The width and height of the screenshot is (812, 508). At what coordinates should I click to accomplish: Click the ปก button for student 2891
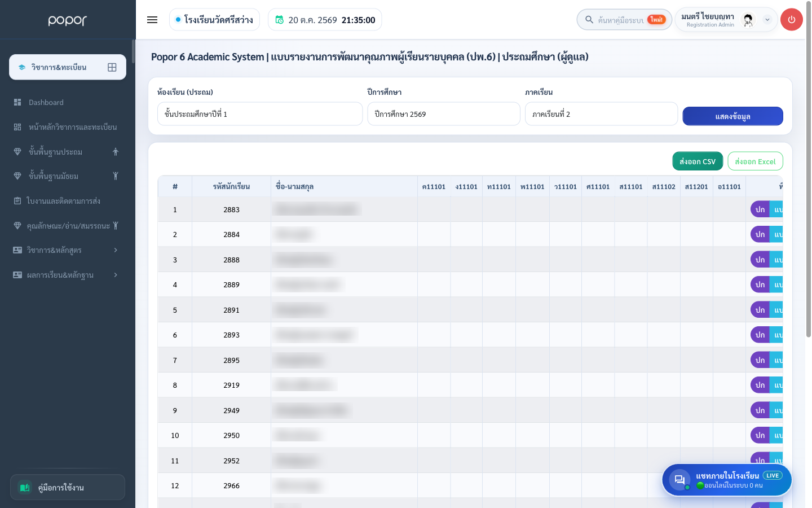(x=760, y=310)
